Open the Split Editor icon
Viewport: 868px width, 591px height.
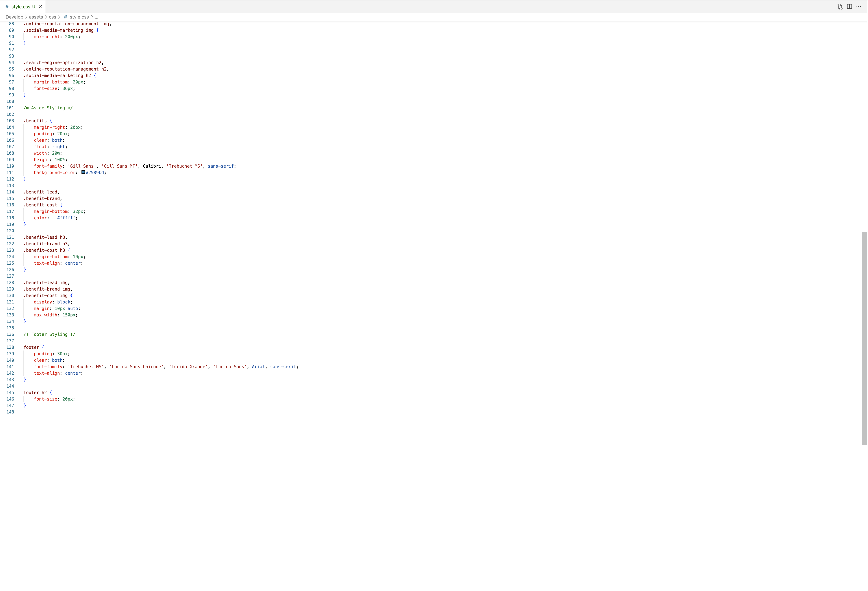tap(850, 6)
